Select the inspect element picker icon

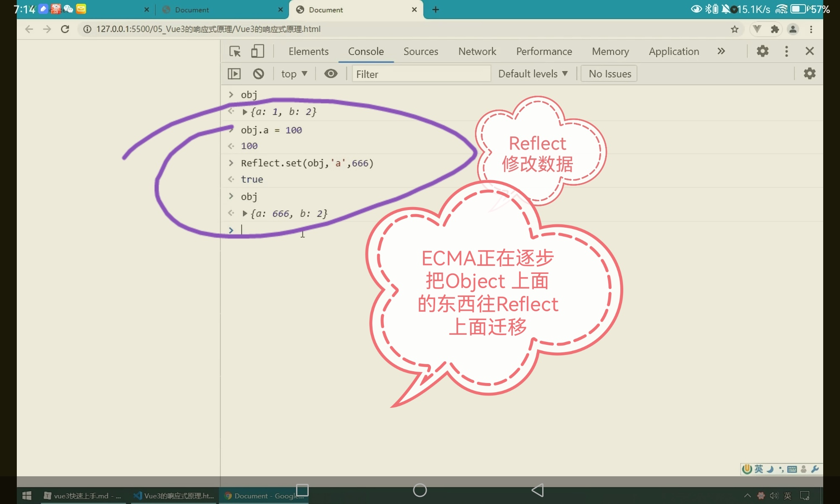235,51
